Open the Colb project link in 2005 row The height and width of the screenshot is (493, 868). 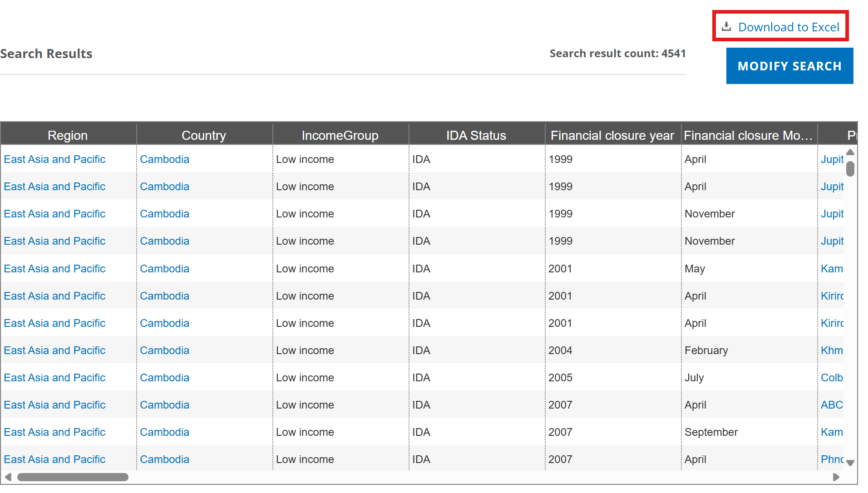click(832, 378)
